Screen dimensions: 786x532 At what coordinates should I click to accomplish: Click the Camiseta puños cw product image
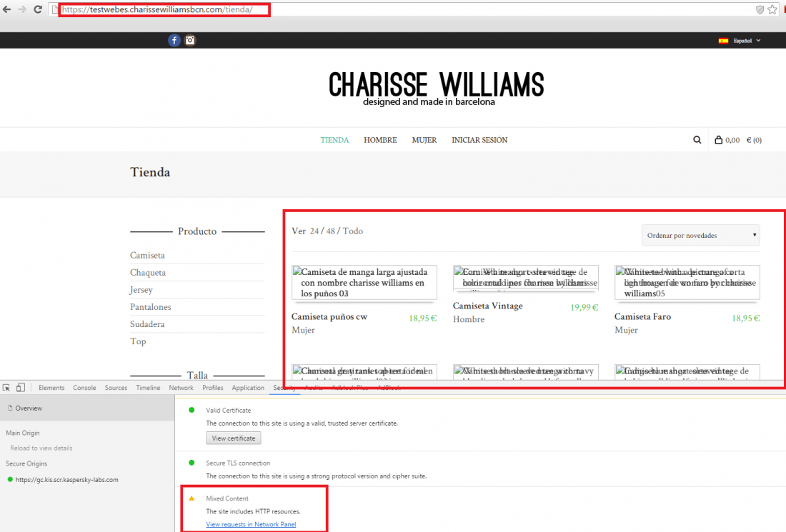click(364, 283)
